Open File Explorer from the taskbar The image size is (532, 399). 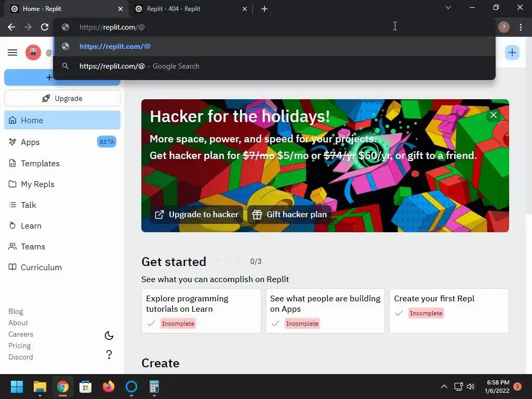[39, 387]
